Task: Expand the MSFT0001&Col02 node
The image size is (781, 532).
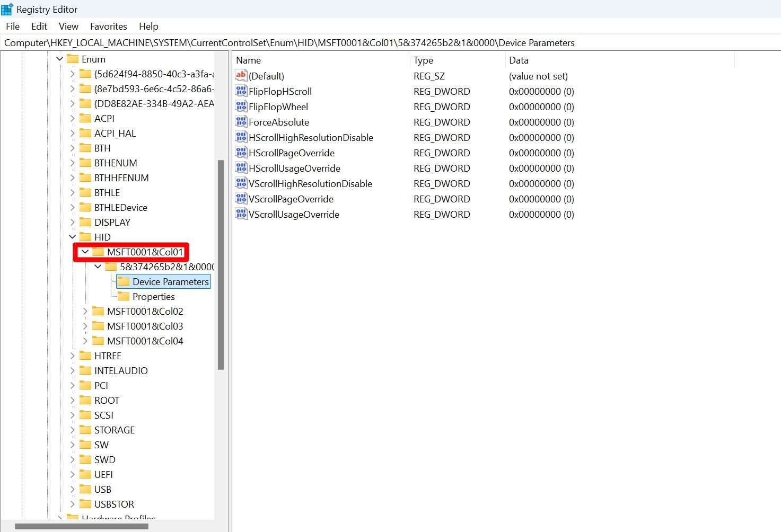Action: point(85,311)
